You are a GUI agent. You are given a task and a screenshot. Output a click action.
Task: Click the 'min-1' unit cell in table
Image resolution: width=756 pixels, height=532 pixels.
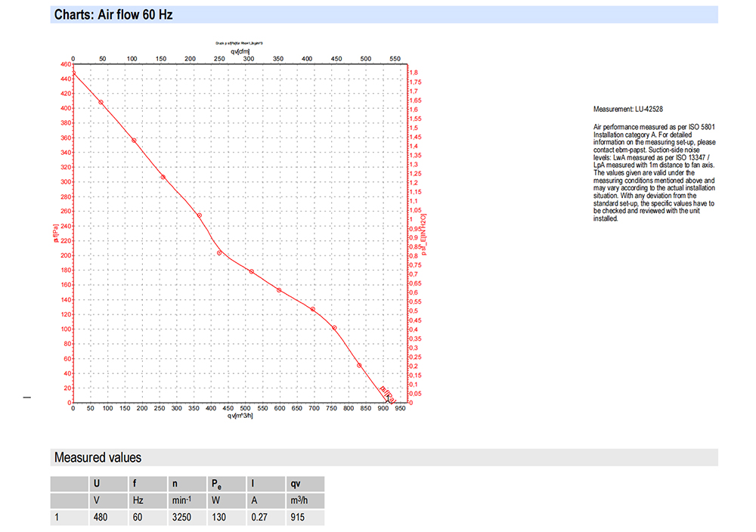[x=187, y=500]
